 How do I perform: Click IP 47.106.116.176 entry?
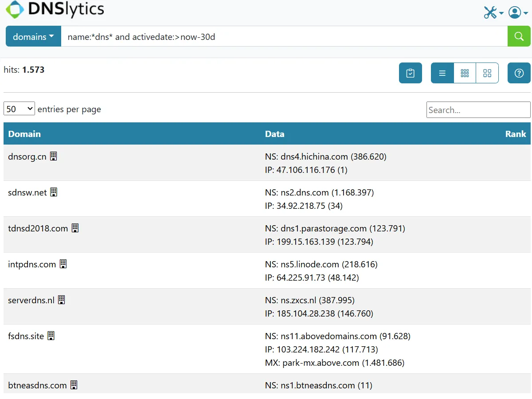click(306, 170)
